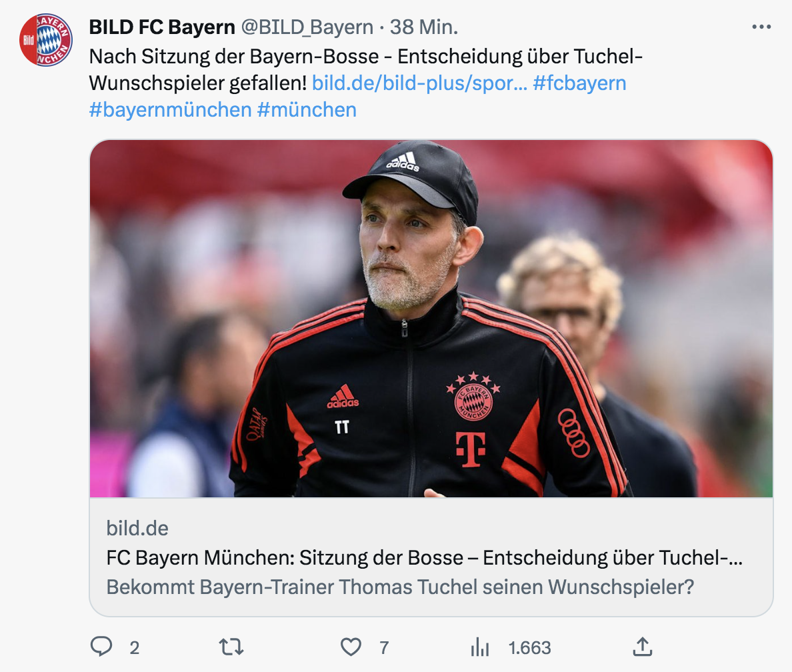This screenshot has height=672, width=792.
Task: Click the #fcbayern hashtag
Action: pyautogui.click(x=579, y=83)
